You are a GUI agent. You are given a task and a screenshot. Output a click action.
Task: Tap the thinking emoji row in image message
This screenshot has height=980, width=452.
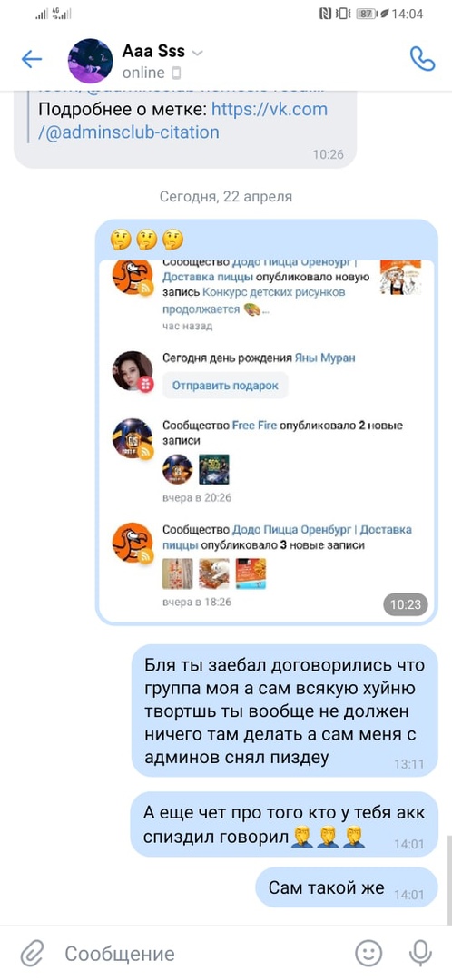coord(146,239)
